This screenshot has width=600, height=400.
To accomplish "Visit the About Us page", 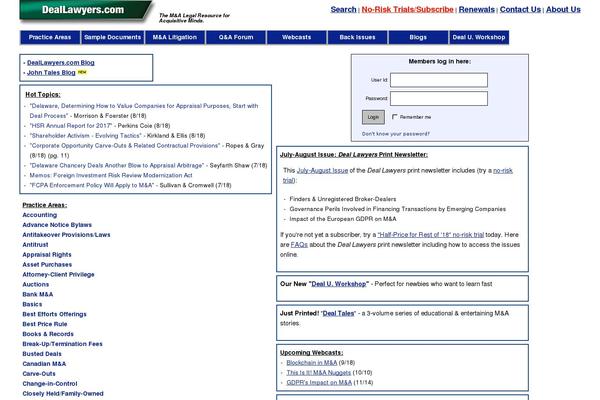I will click(563, 10).
